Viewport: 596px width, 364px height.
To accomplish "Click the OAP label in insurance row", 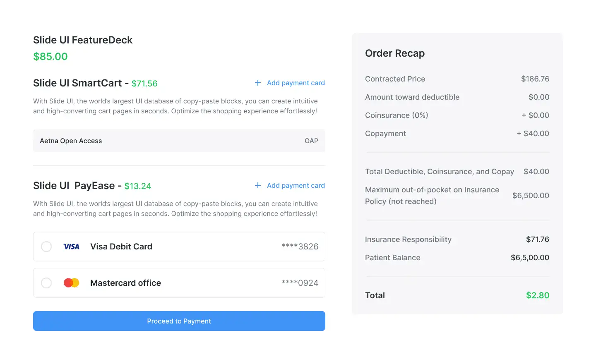I will (311, 141).
